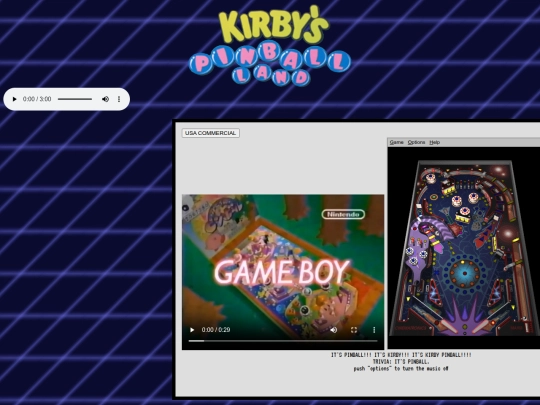Play the Game Boy commercial video
Viewport: 540px width, 405px height.
tap(192, 330)
